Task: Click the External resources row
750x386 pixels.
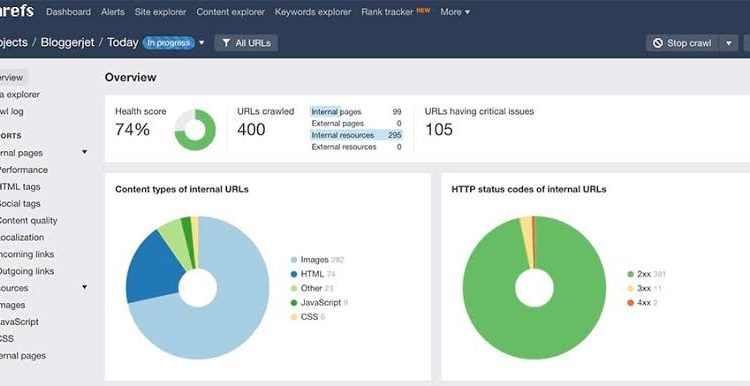Action: [356, 147]
